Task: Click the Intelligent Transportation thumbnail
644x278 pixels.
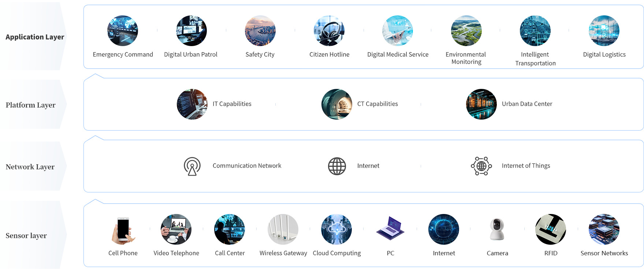Action: pos(535,31)
